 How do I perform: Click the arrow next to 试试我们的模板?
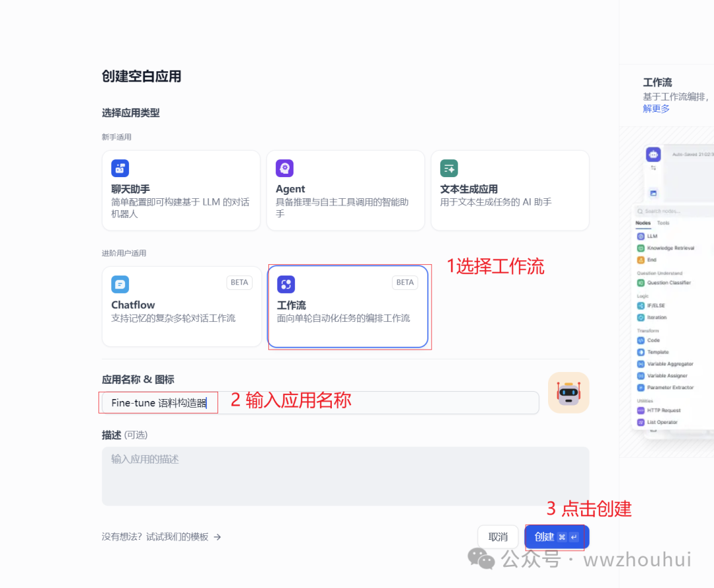[x=218, y=537]
